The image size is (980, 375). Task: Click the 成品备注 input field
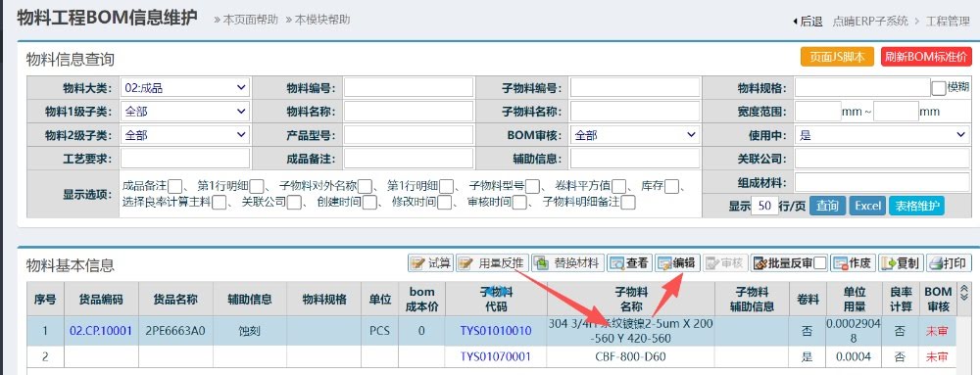408,159
